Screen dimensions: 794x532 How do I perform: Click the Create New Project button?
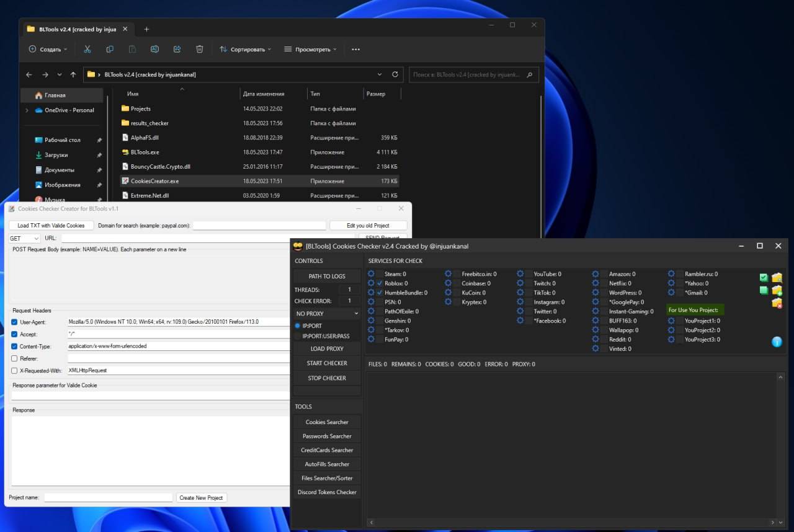pyautogui.click(x=201, y=498)
